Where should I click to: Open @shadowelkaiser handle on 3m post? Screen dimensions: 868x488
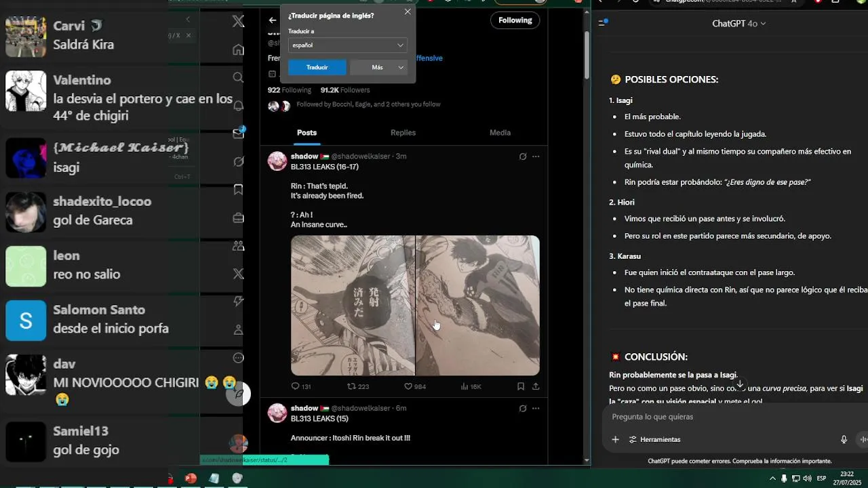(x=360, y=157)
